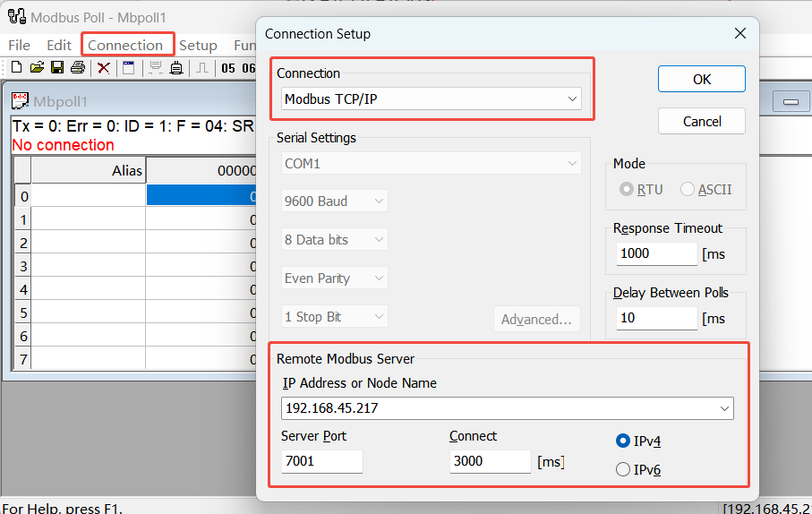The height and width of the screenshot is (514, 812).
Task: Click the Alias cell in row 1
Action: [x=88, y=220]
